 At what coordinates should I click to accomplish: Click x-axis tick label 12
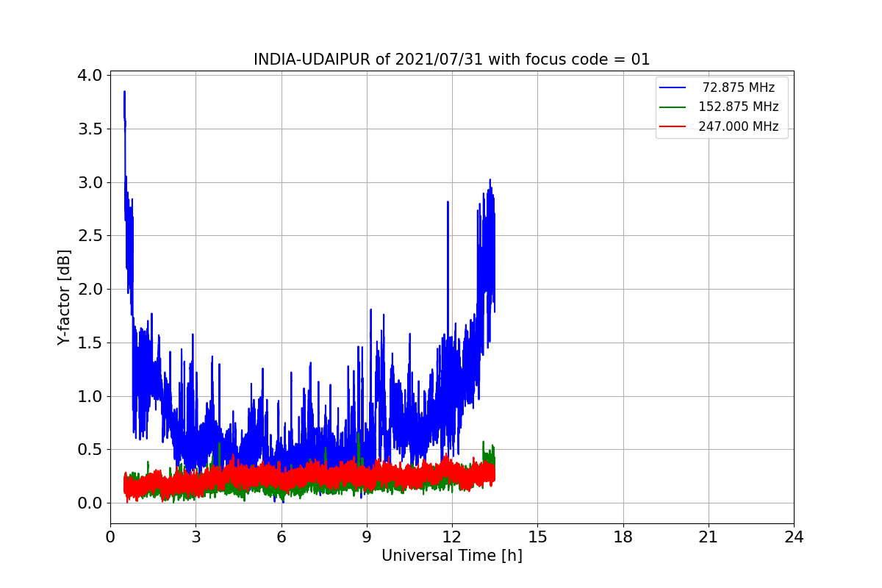pyautogui.click(x=452, y=537)
